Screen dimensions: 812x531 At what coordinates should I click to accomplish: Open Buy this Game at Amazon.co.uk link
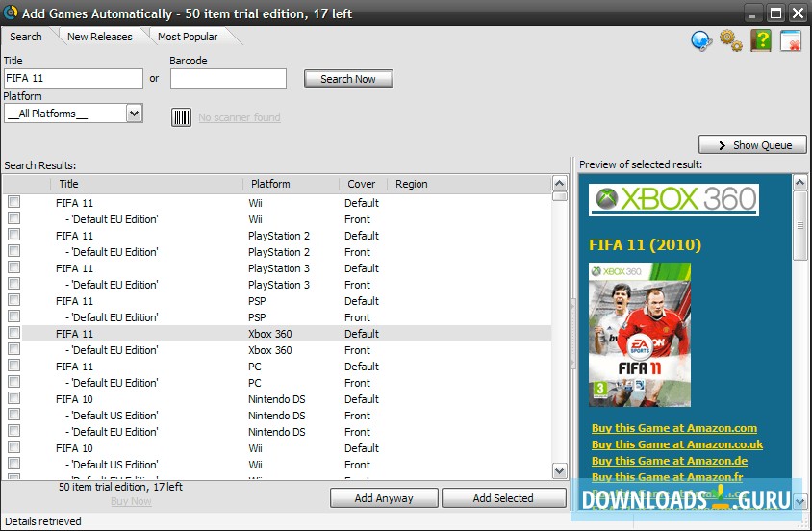tap(677, 444)
